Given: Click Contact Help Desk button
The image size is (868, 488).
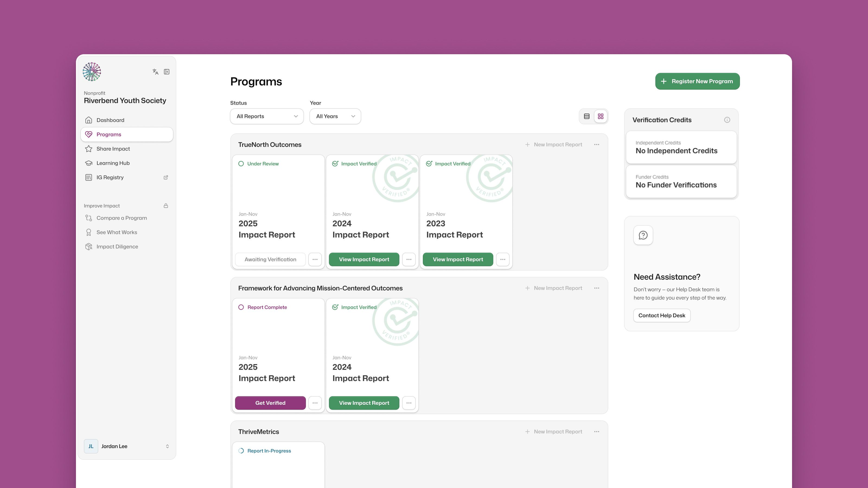Looking at the screenshot, I should tap(662, 316).
